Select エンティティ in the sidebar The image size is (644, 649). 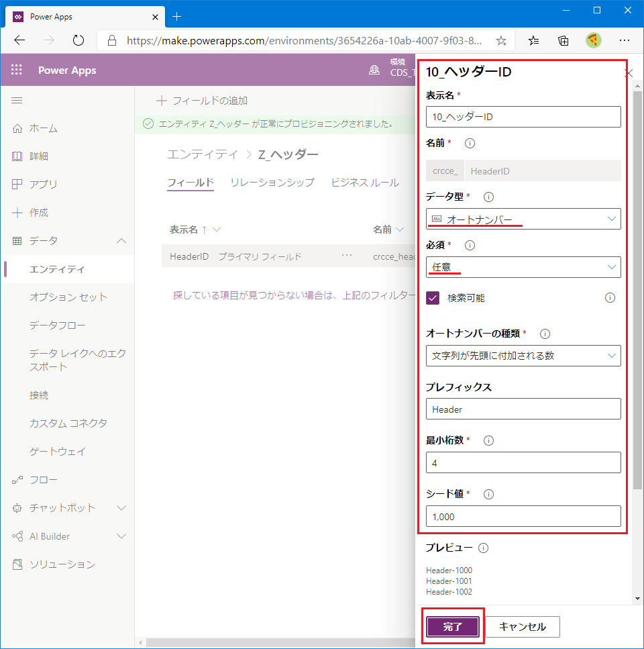(68, 269)
